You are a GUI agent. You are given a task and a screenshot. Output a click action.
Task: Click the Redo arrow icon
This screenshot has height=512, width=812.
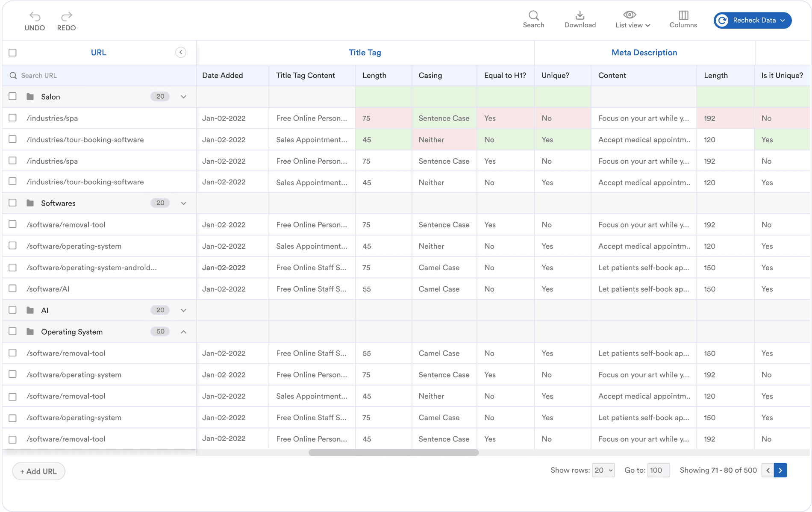point(67,16)
